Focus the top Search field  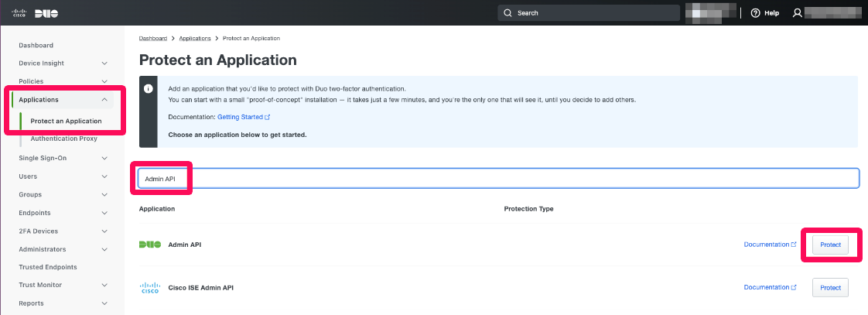click(589, 12)
